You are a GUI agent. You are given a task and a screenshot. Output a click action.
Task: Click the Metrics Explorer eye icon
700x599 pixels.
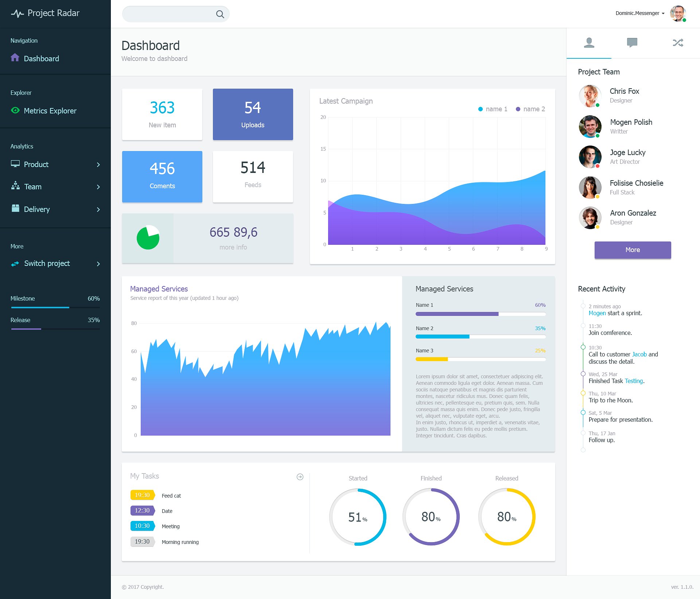point(15,110)
